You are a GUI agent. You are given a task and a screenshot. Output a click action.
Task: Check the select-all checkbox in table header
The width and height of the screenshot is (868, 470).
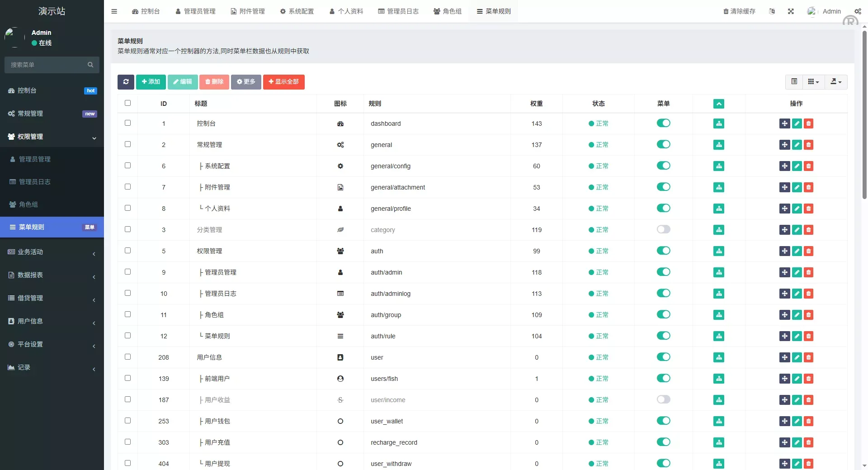coord(128,103)
